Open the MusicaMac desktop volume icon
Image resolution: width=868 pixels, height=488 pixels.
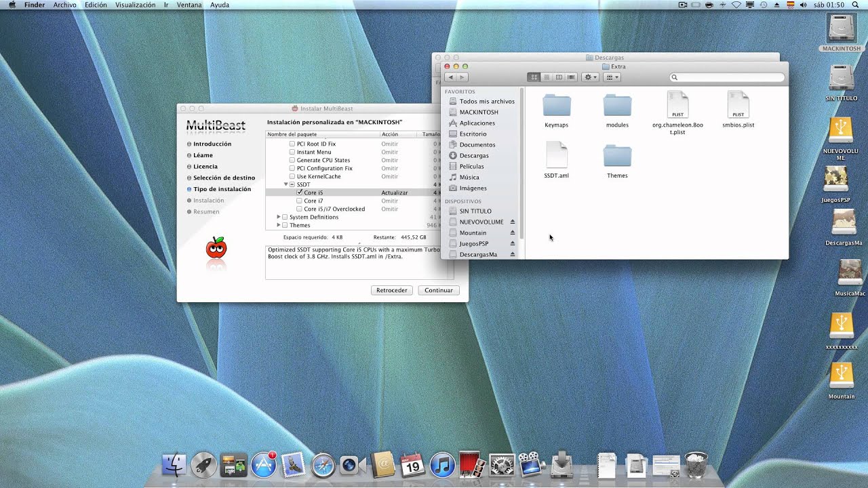(850, 272)
